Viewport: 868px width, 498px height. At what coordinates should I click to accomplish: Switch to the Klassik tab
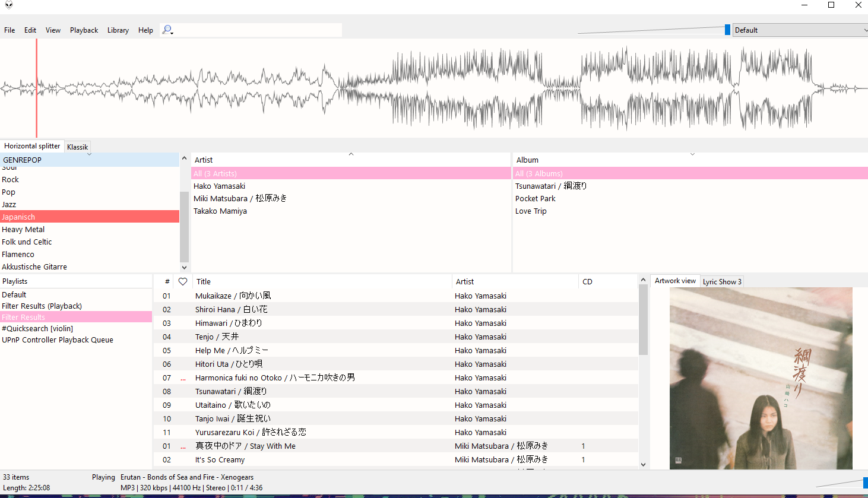77,147
